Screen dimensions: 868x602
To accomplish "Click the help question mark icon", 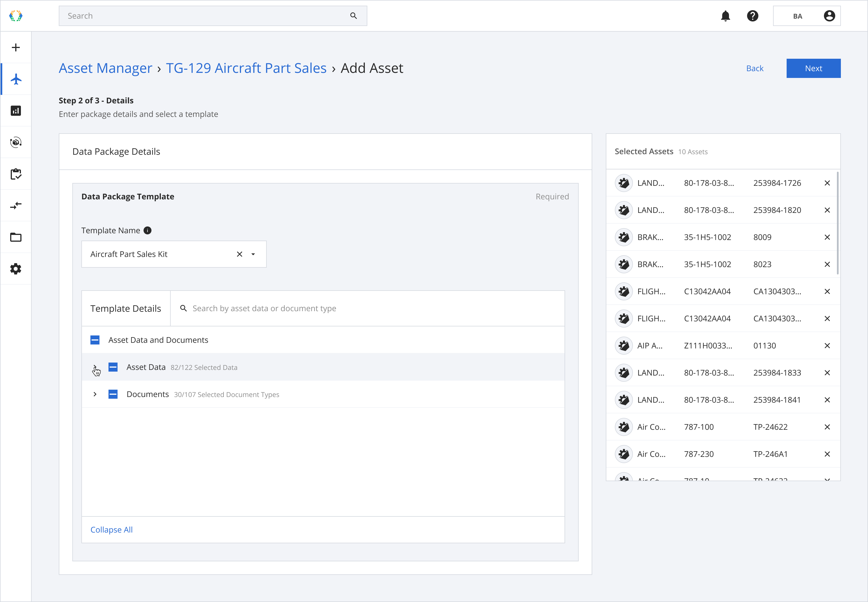I will tap(752, 16).
